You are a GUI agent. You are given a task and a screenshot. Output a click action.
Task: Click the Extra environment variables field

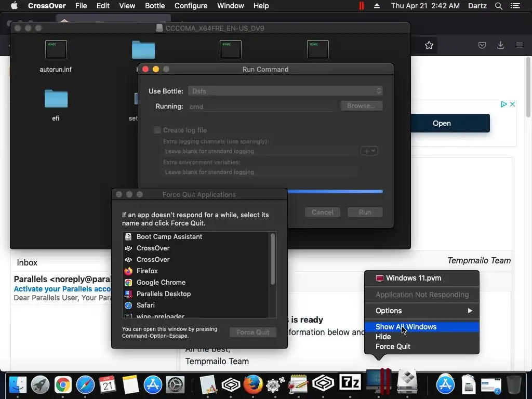[261, 171]
